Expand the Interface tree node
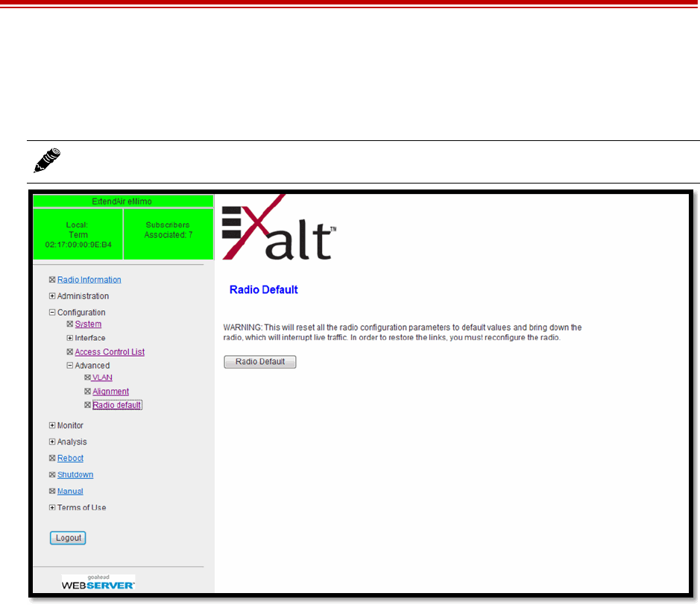This screenshot has height=605, width=700. click(69, 338)
